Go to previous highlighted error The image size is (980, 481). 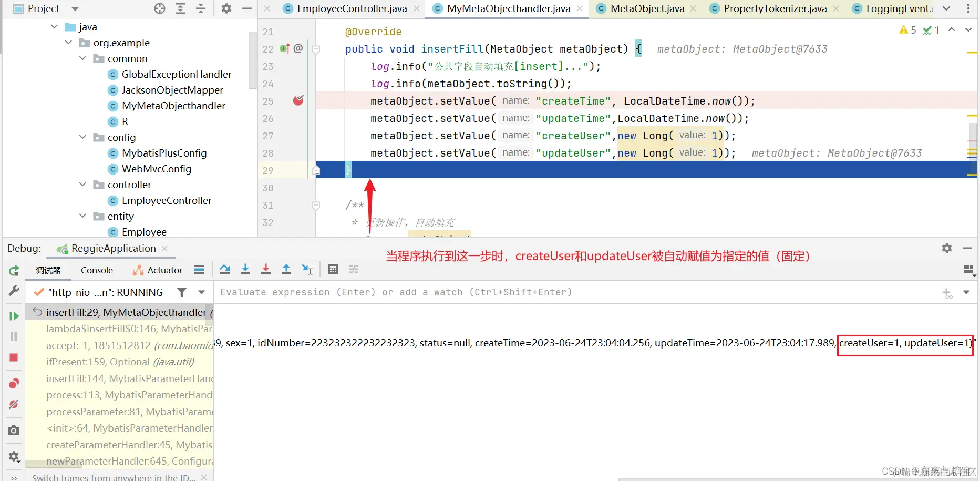[952, 30]
